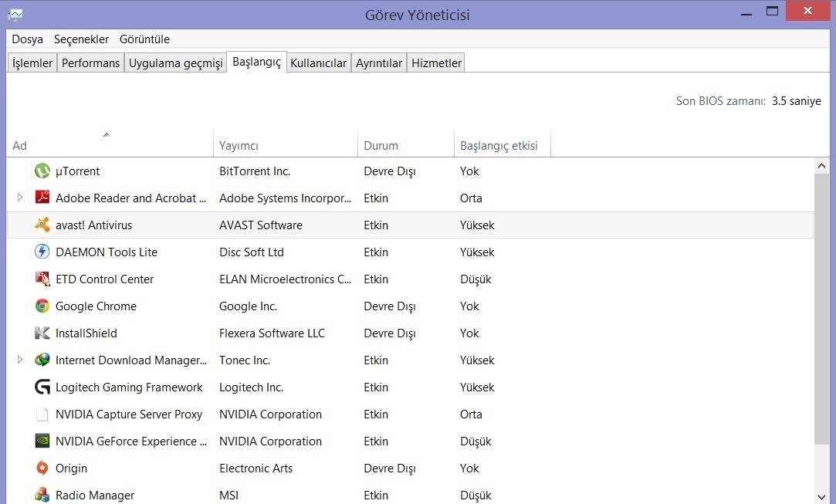836x504 pixels.
Task: Click the MSI publisher cell
Action: (228, 496)
